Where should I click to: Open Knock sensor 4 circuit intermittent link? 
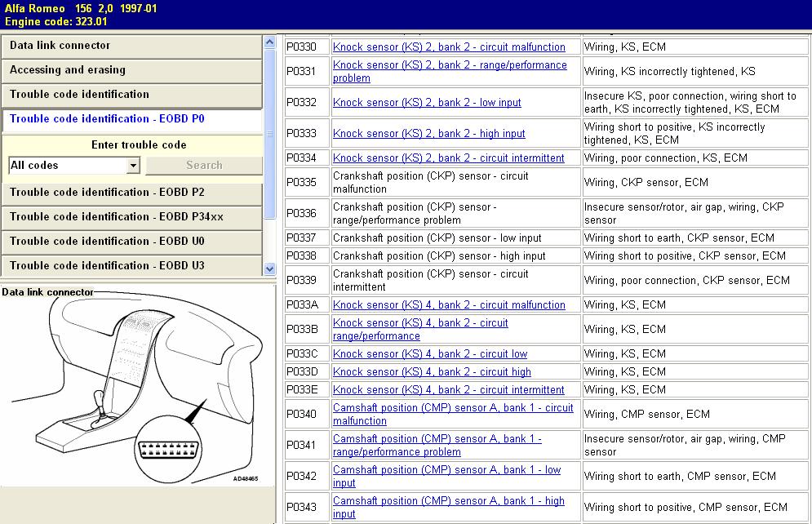449,390
